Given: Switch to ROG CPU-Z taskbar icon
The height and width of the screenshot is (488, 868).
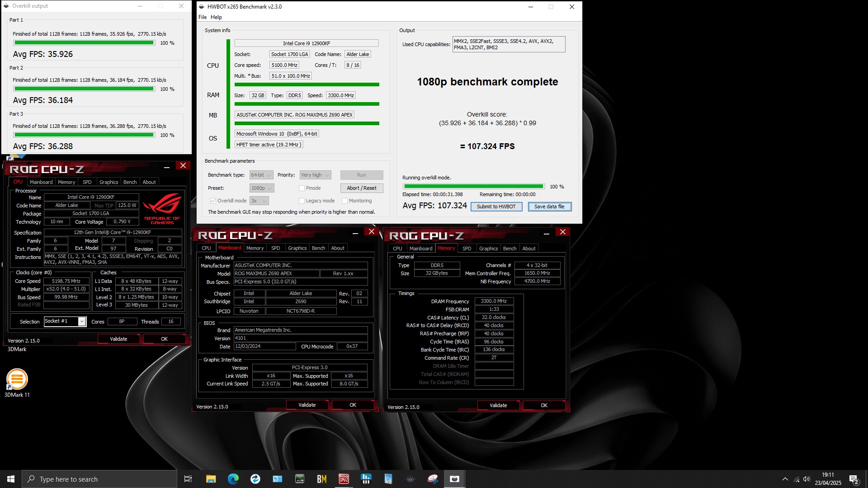Looking at the screenshot, I should click(x=344, y=479).
